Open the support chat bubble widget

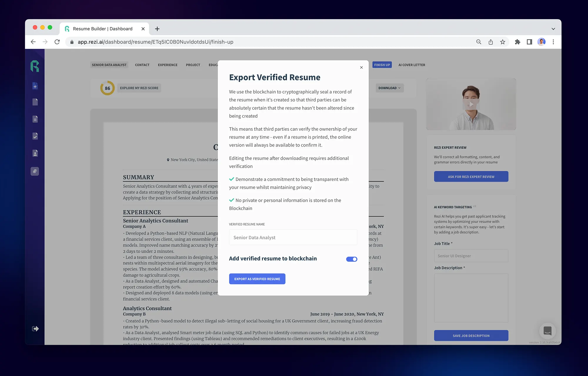click(x=547, y=331)
